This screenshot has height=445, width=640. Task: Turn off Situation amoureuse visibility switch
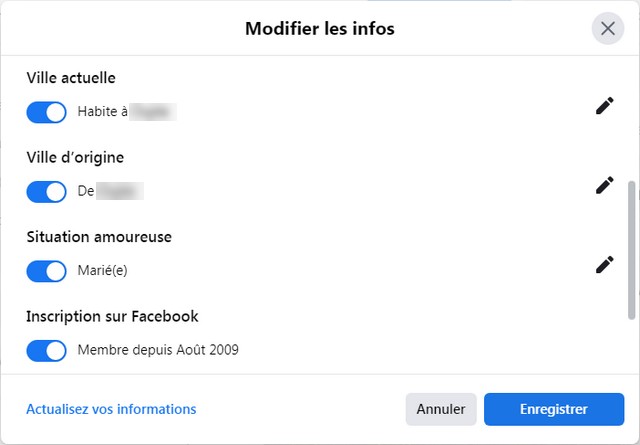pyautogui.click(x=47, y=271)
